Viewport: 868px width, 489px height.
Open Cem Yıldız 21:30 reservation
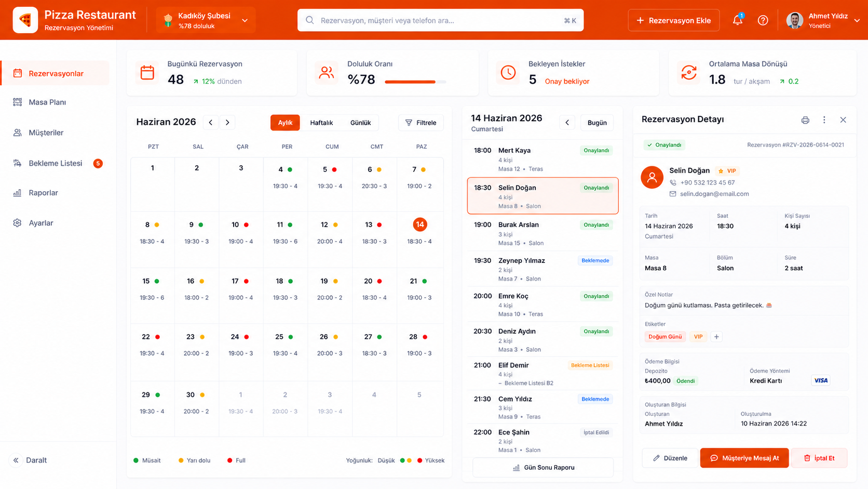pyautogui.click(x=542, y=407)
